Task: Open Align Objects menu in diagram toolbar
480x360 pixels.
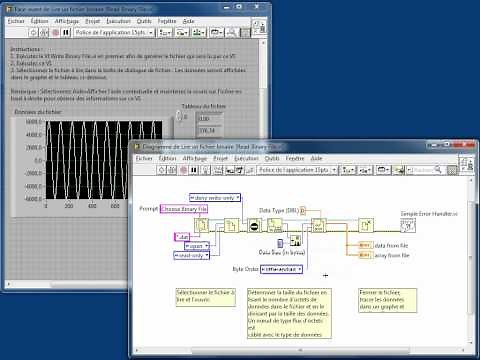Action: click(x=348, y=170)
